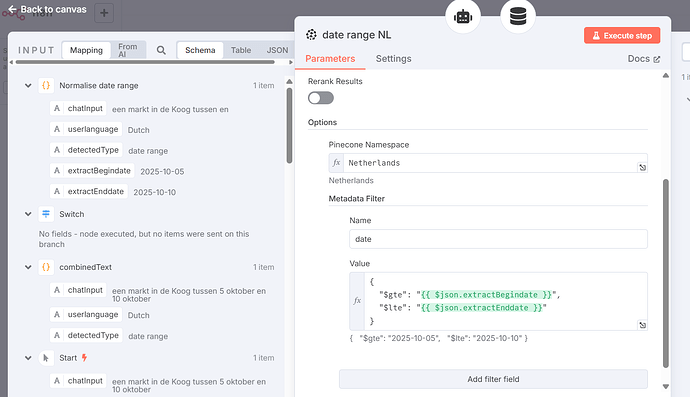This screenshot has height=397, width=690.
Task: Click the string type icon next to extractBegindate
Action: point(57,171)
